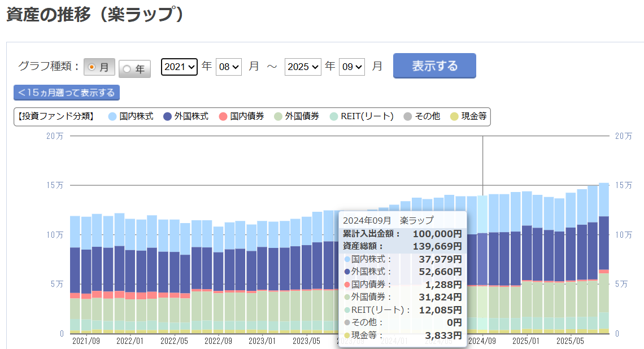Click the 2025/01 x-axis label
The height and width of the screenshot is (349, 644).
(x=526, y=341)
